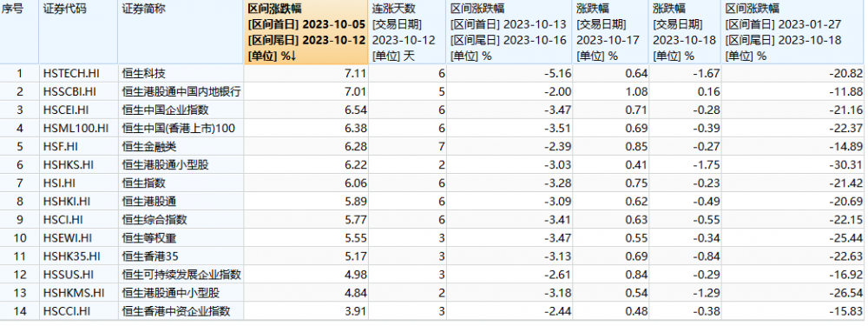Select code HSSUS.HI
Screen dimensions: 868x326
(67, 275)
